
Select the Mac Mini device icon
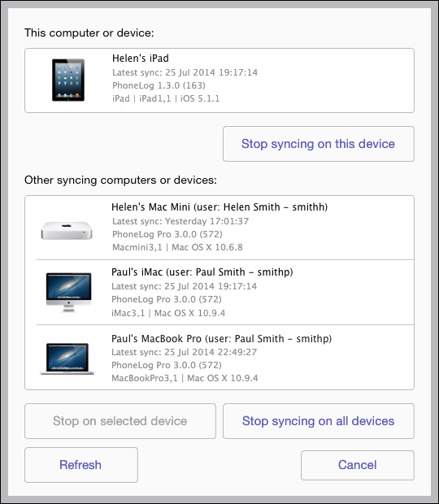click(67, 231)
